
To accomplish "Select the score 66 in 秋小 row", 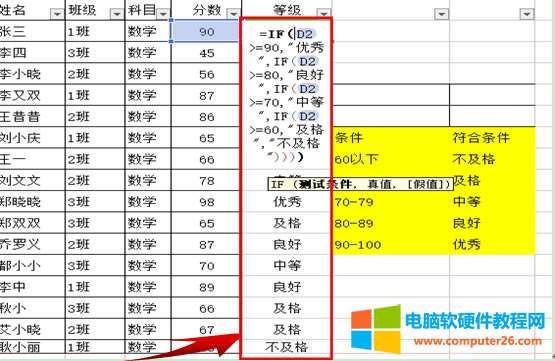I will pos(206,308).
